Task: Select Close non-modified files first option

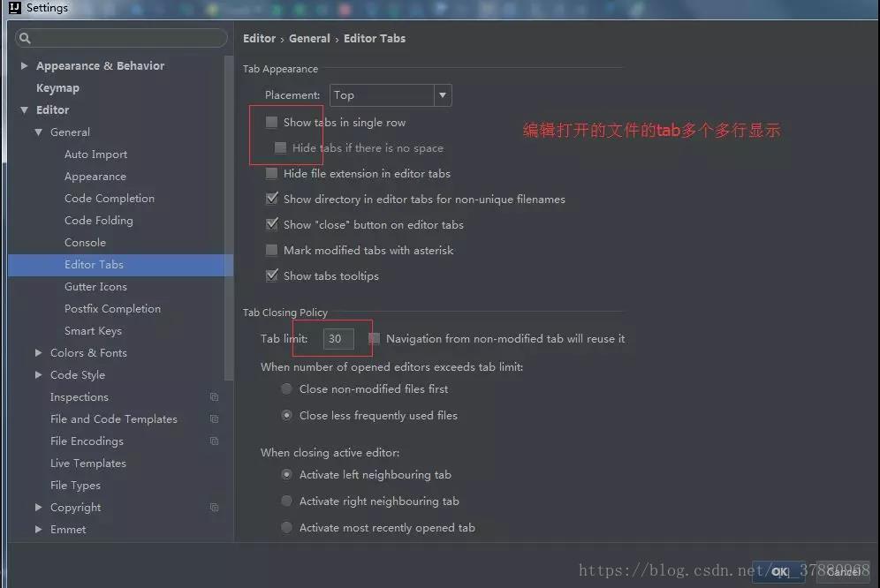Action: 287,388
